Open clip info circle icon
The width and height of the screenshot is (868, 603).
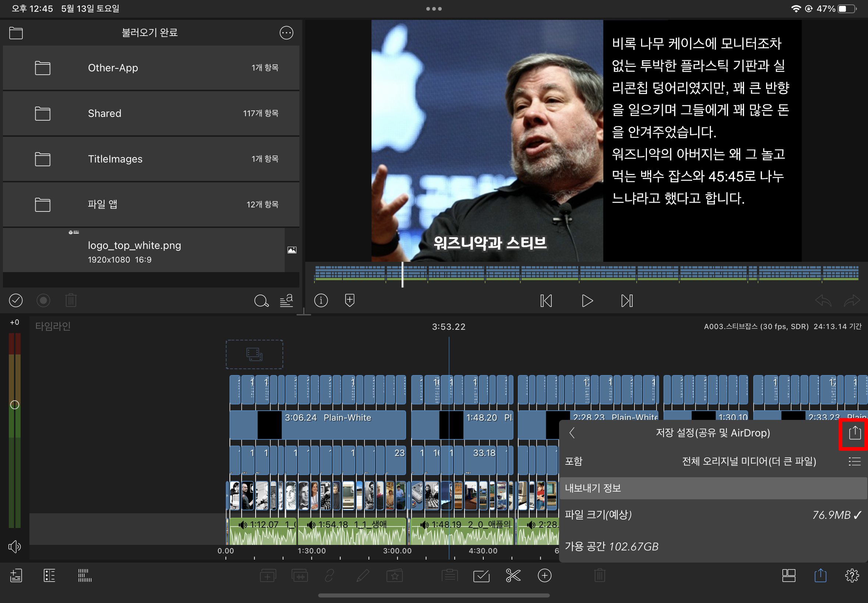click(321, 300)
